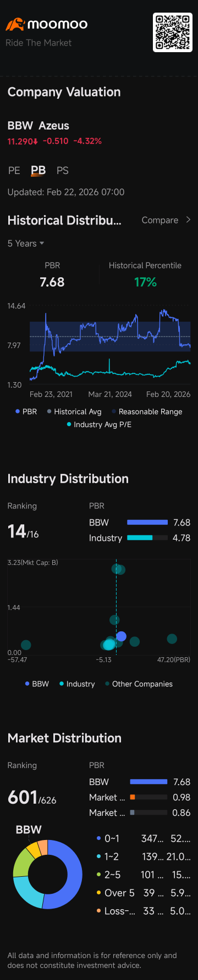198x980 pixels.
Task: Select the PB valuation tab
Action: tap(38, 171)
